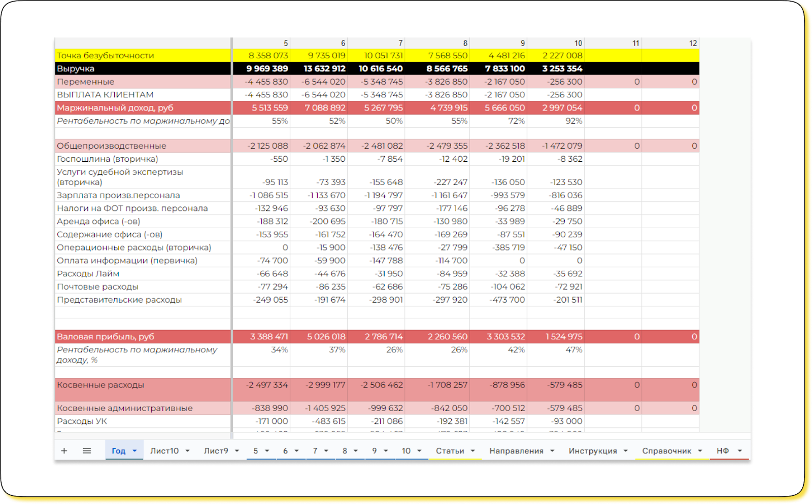Switch to the Направления sheet tab

coord(516,451)
